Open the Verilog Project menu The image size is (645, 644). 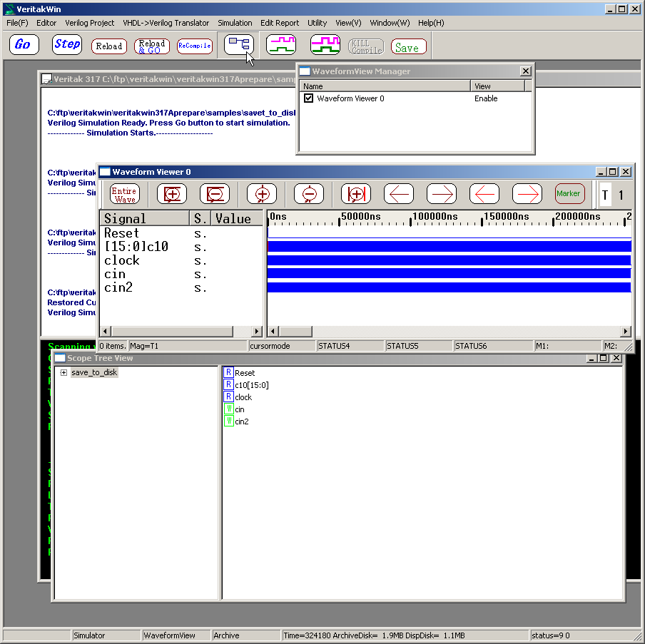pyautogui.click(x=90, y=23)
